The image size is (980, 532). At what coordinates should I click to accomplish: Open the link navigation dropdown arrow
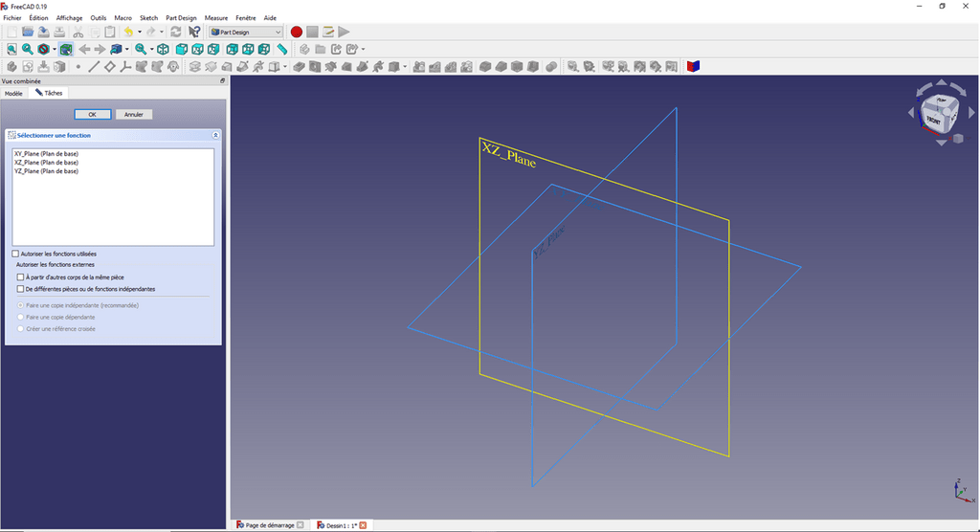(x=127, y=49)
